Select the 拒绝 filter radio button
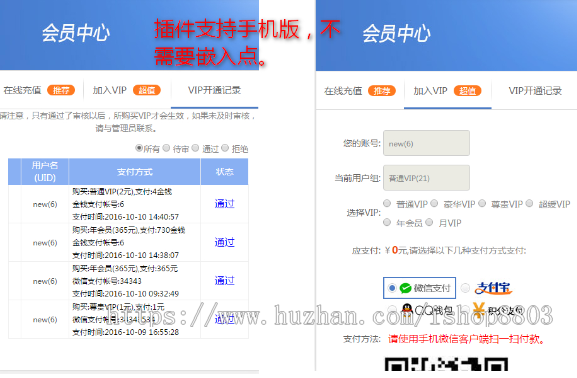This screenshot has width=577, height=378. tap(225, 148)
